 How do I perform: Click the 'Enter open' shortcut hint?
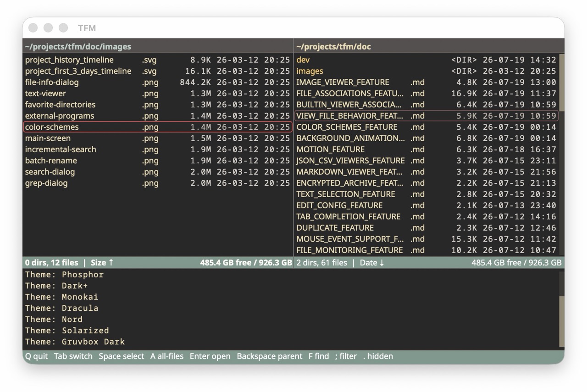(x=210, y=356)
